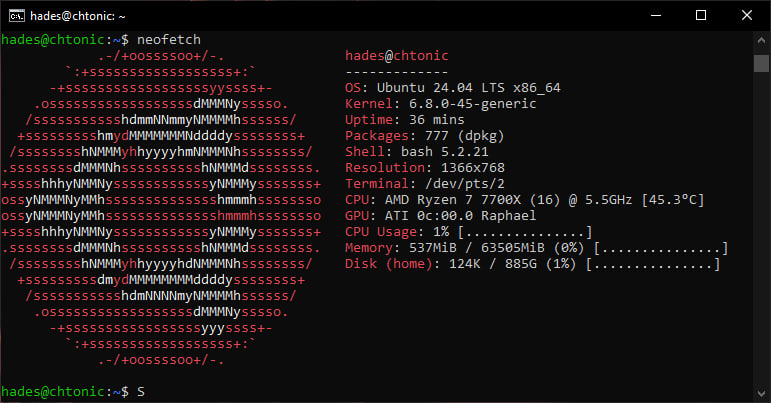Click the terminal icon in the title bar
The height and width of the screenshot is (403, 771).
(x=16, y=15)
